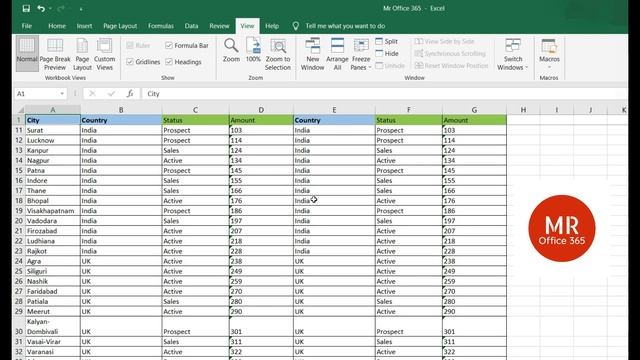
Task: Open the Data tab
Action: point(191,26)
